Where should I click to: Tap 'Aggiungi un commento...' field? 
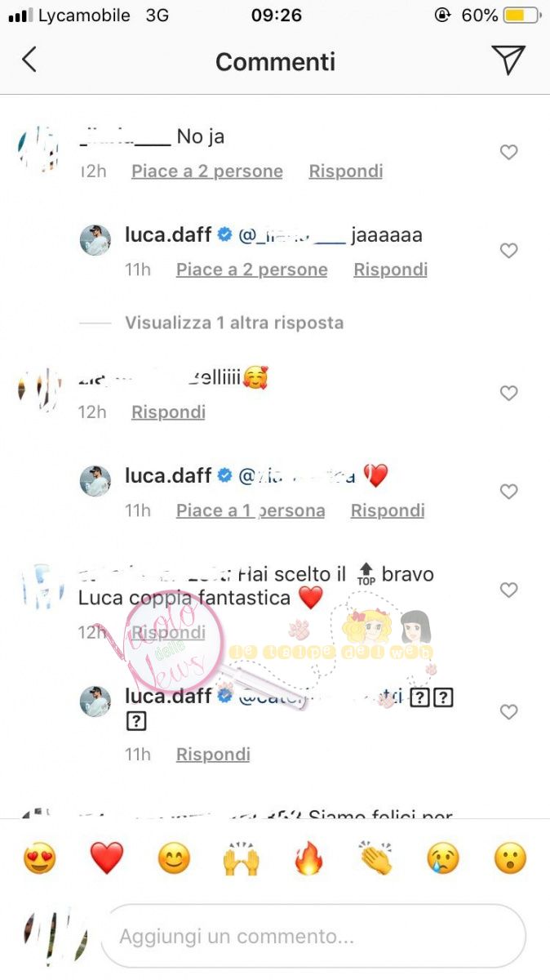313,936
